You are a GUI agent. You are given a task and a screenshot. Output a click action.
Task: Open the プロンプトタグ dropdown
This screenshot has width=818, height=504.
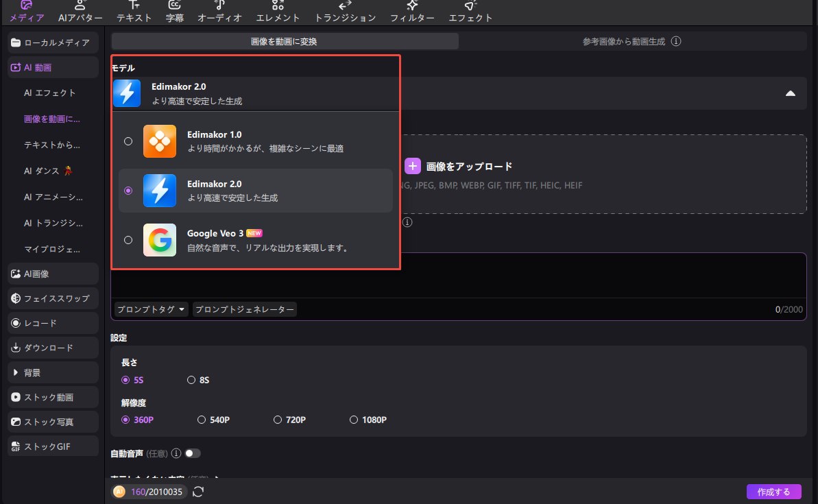[x=152, y=309]
